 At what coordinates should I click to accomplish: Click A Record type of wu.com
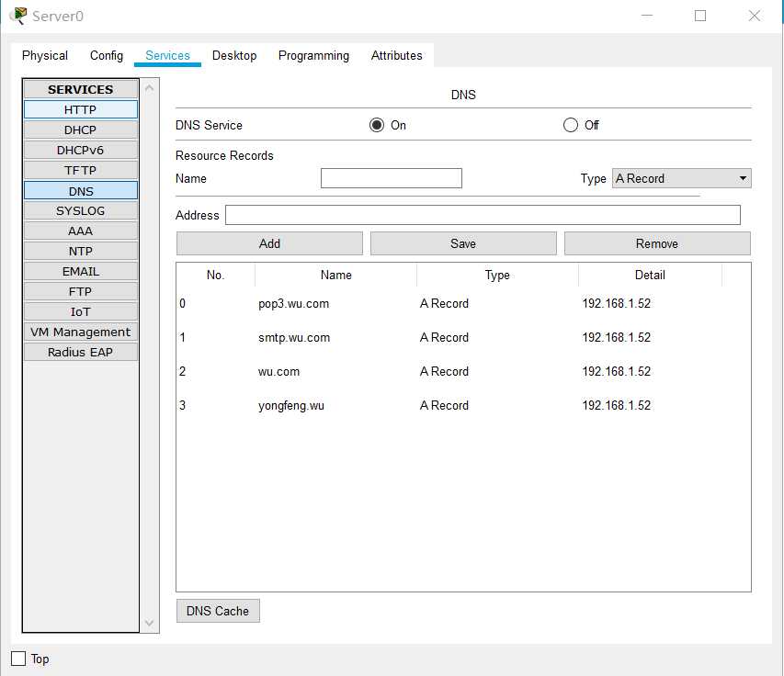coord(444,371)
